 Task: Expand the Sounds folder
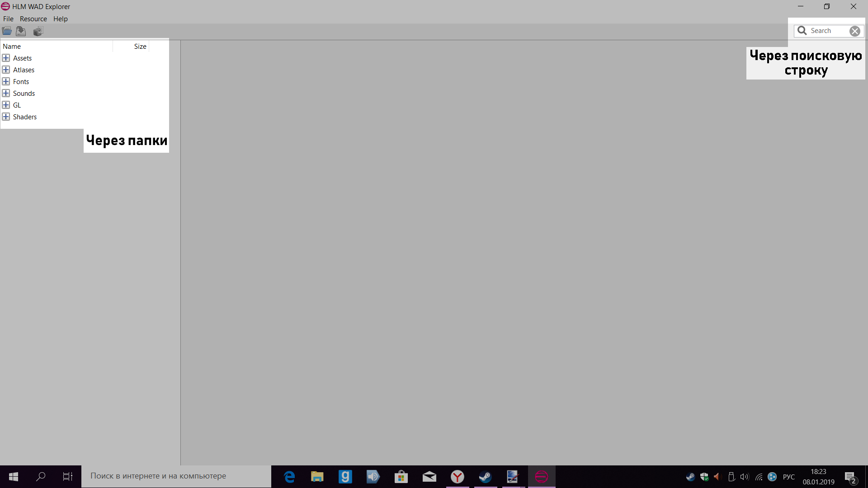pyautogui.click(x=6, y=94)
